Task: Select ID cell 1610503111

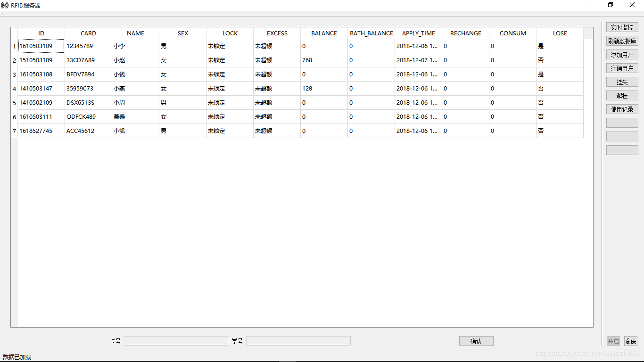Action: [41, 117]
